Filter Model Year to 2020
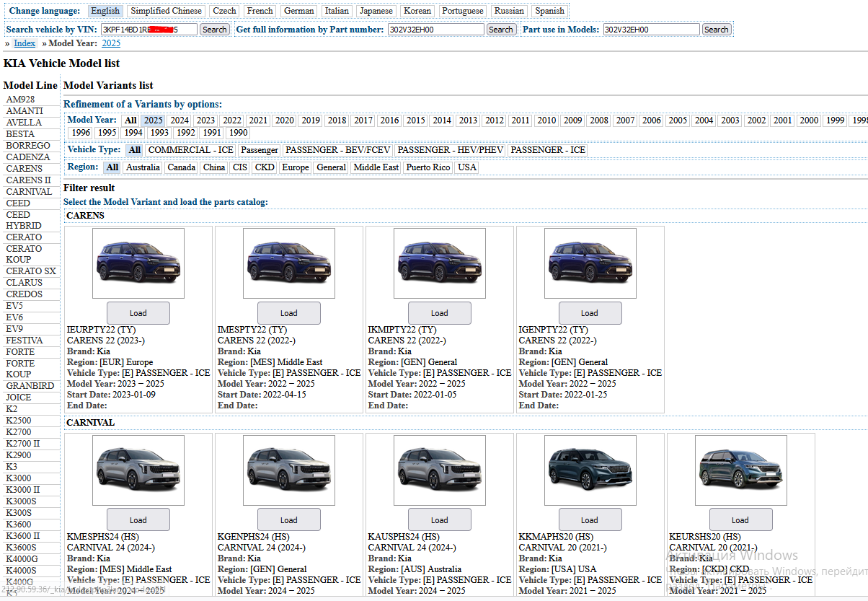The width and height of the screenshot is (868, 601). (x=284, y=120)
